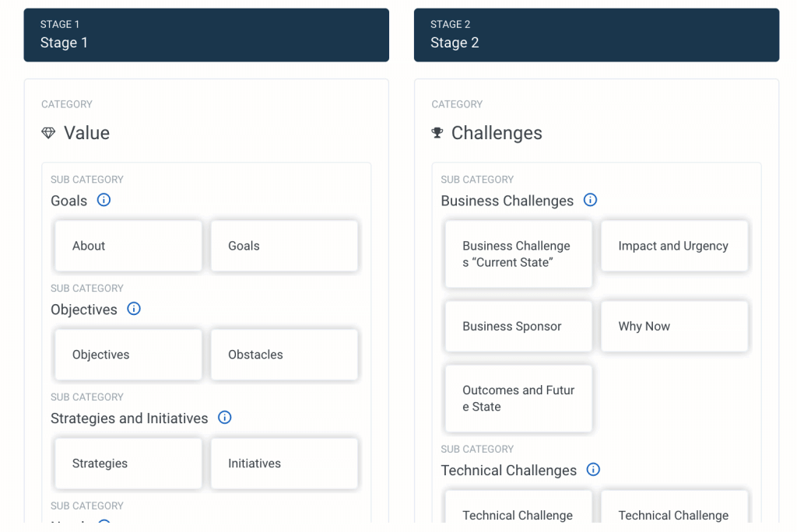Select the Goals card
The image size is (797, 532).
(284, 246)
